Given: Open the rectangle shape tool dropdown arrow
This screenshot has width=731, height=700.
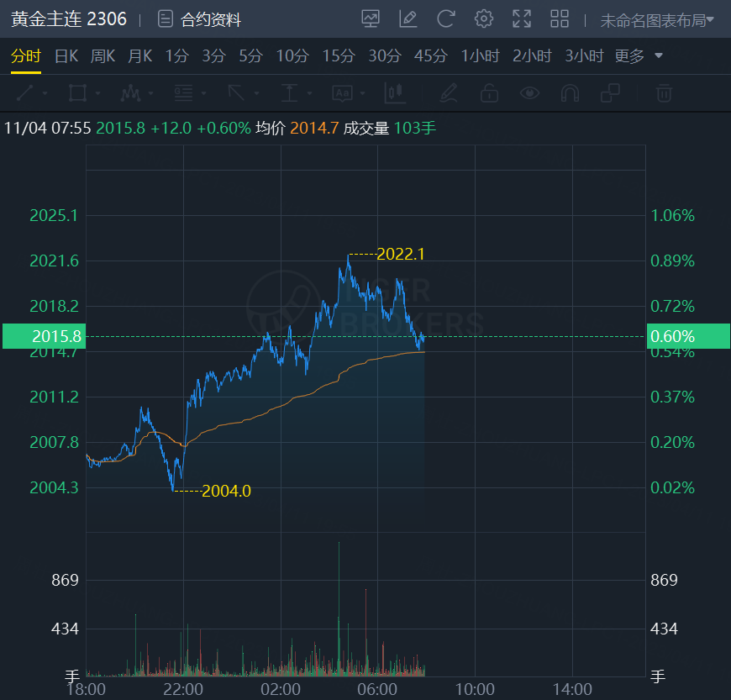Looking at the screenshot, I should click(x=98, y=93).
